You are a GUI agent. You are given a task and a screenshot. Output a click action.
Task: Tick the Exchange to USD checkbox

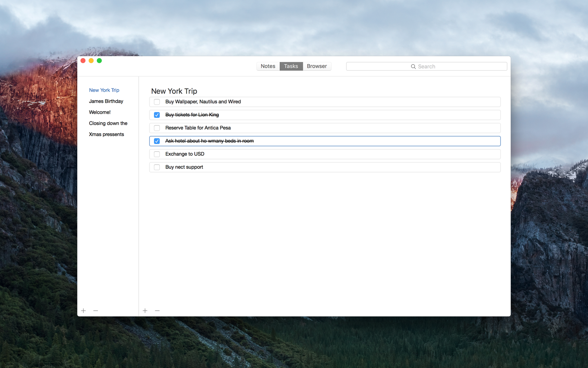click(x=157, y=154)
